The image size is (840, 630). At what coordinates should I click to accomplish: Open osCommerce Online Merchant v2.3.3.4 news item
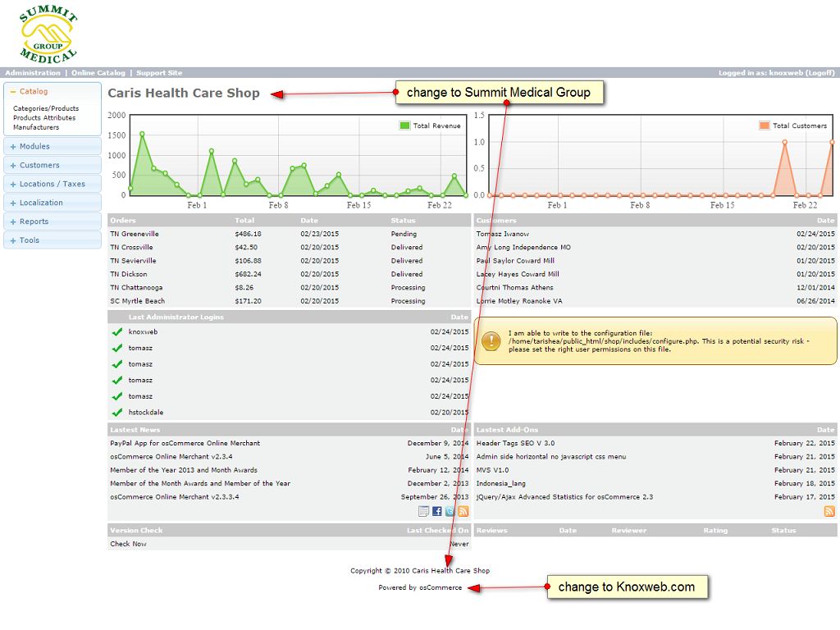tap(174, 497)
